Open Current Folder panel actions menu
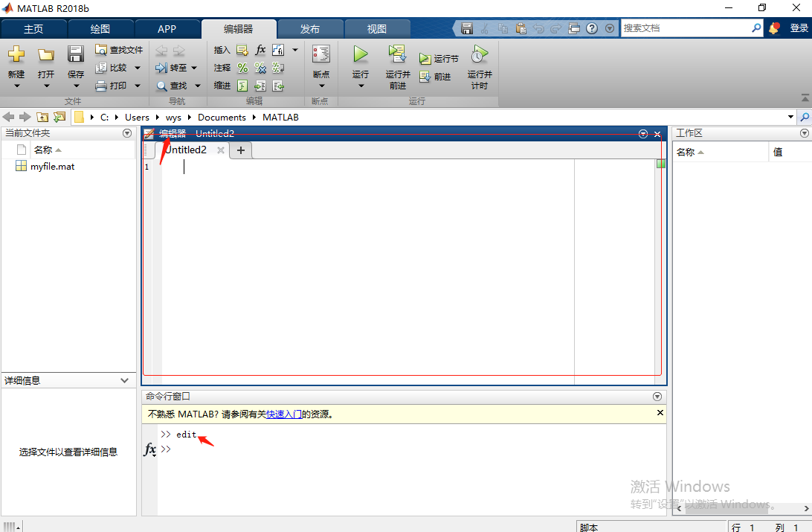Viewport: 812px width, 532px height. point(127,133)
